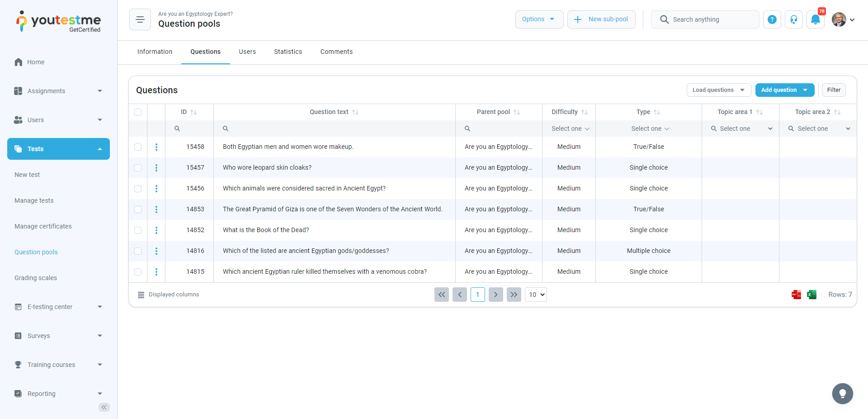This screenshot has height=419, width=868.
Task: Export the questions table to PDF
Action: tap(796, 295)
